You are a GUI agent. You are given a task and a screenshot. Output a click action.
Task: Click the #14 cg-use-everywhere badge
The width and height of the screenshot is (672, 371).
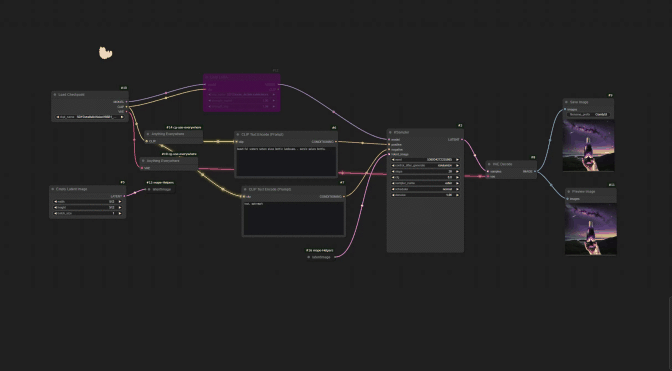pos(184,127)
